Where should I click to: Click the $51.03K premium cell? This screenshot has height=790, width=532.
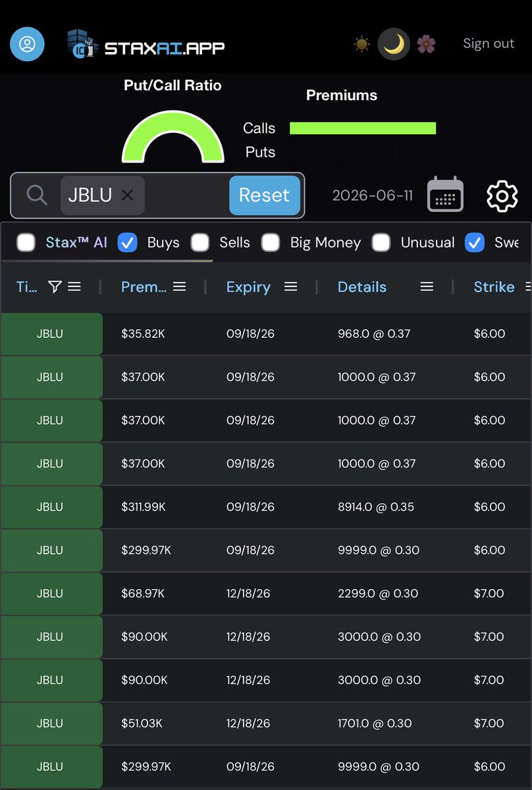pos(142,724)
